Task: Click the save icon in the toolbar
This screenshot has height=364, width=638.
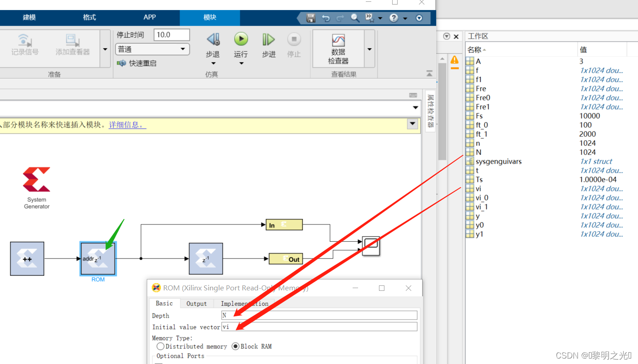Action: coord(311,18)
